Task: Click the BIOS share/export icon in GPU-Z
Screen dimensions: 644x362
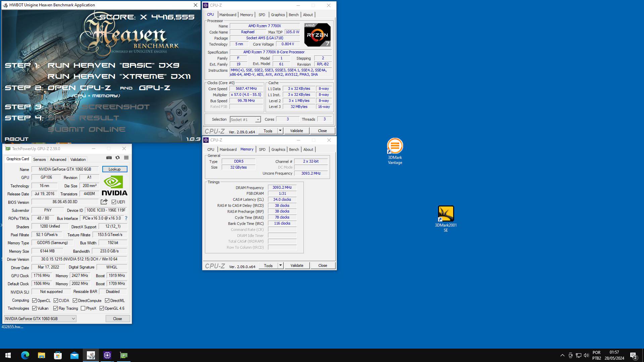Action: [x=104, y=202]
